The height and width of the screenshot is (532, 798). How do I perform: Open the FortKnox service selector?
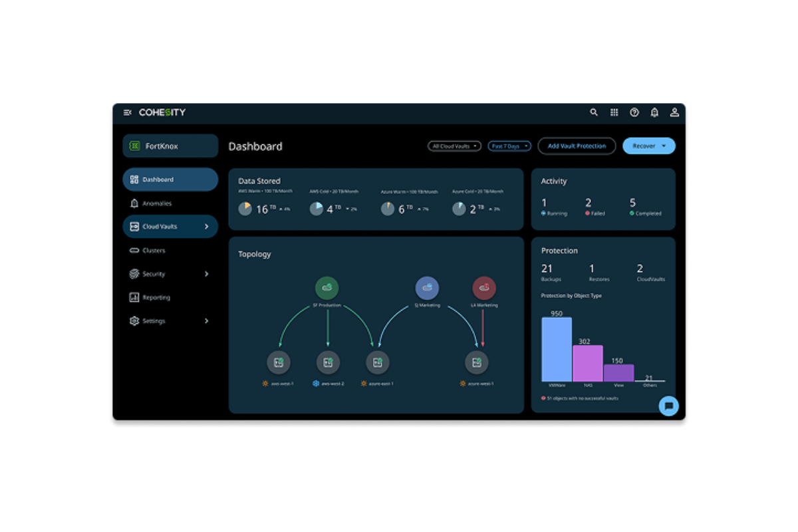[170, 146]
